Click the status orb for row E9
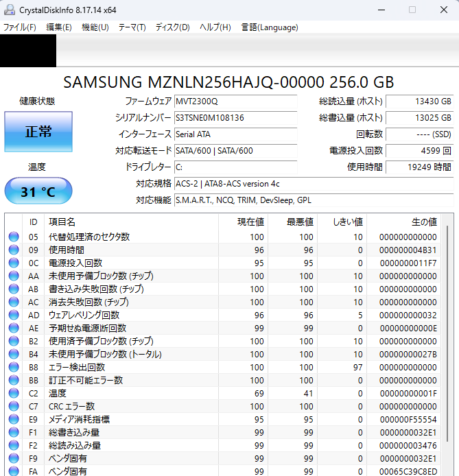 coord(14,420)
